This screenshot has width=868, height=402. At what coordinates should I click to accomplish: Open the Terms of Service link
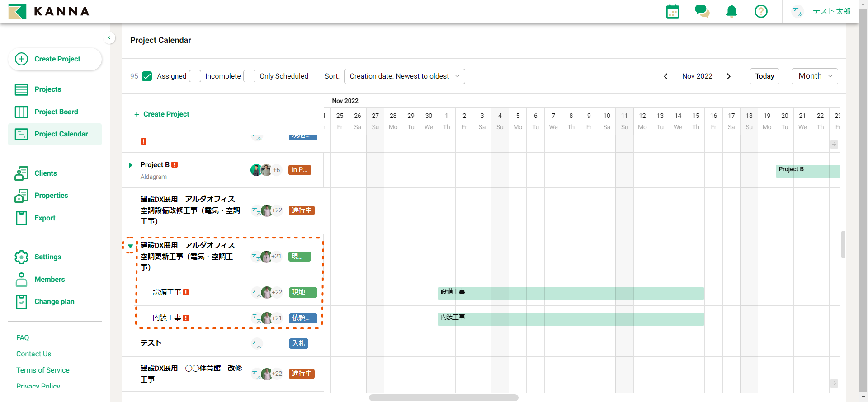43,370
